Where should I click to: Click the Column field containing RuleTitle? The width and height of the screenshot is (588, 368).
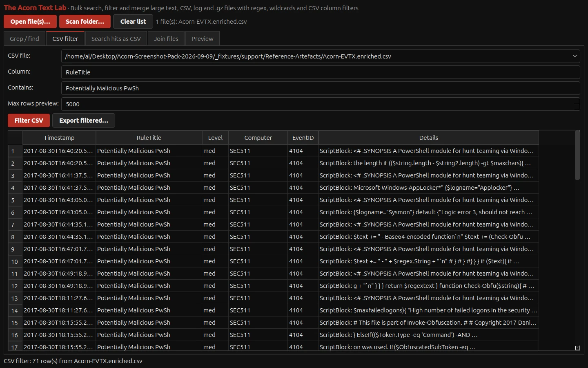coord(321,72)
